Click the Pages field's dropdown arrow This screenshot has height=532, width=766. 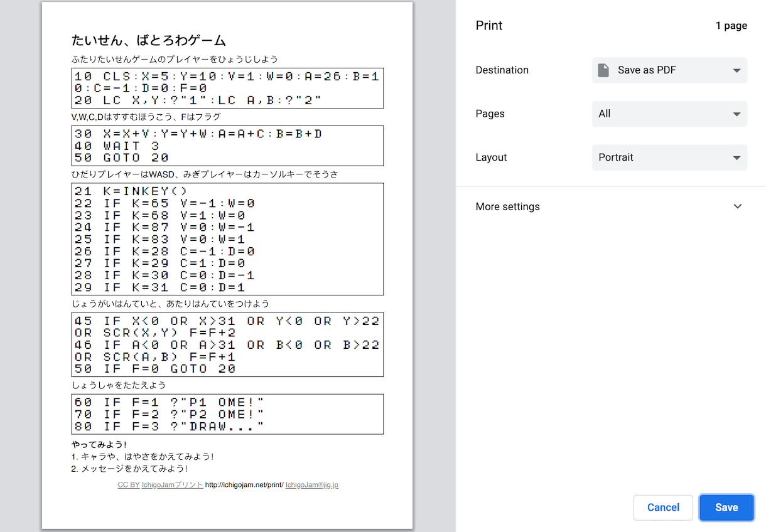(736, 114)
